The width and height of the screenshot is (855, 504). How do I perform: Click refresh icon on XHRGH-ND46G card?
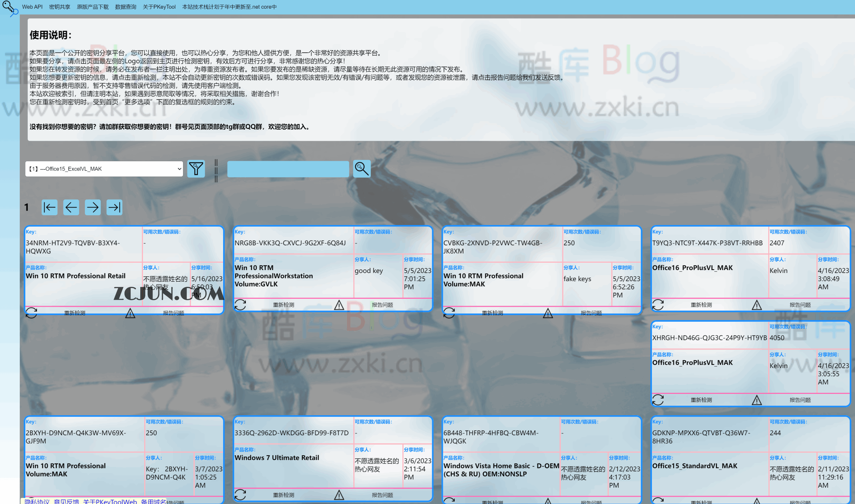(x=658, y=400)
